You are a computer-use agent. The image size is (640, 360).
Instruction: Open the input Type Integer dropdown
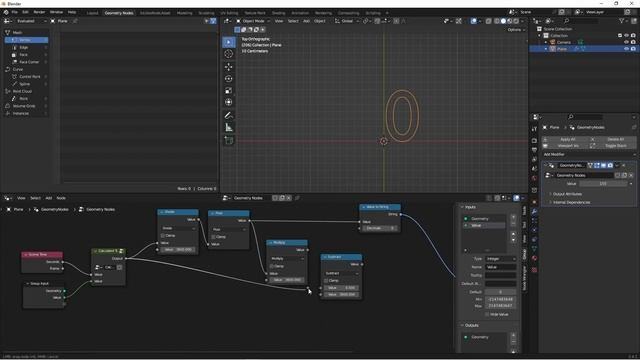click(x=500, y=259)
